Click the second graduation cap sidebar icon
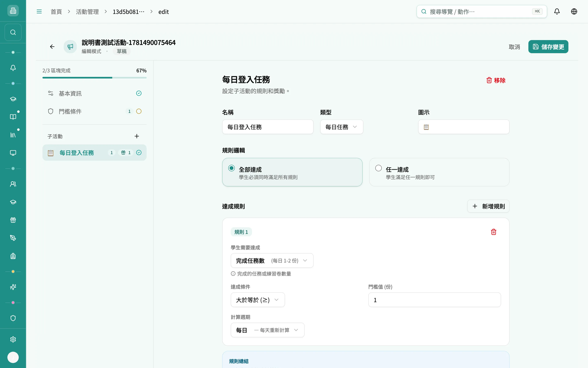588x368 pixels. click(x=13, y=202)
